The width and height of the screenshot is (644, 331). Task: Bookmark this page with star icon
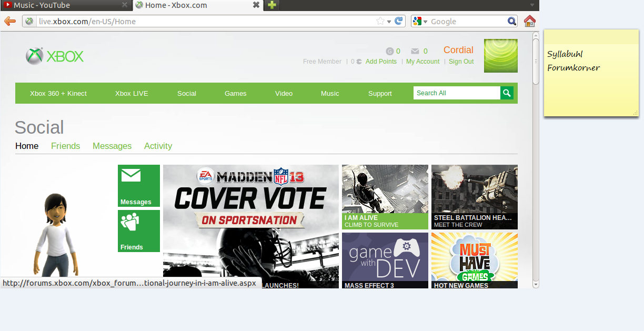[380, 21]
